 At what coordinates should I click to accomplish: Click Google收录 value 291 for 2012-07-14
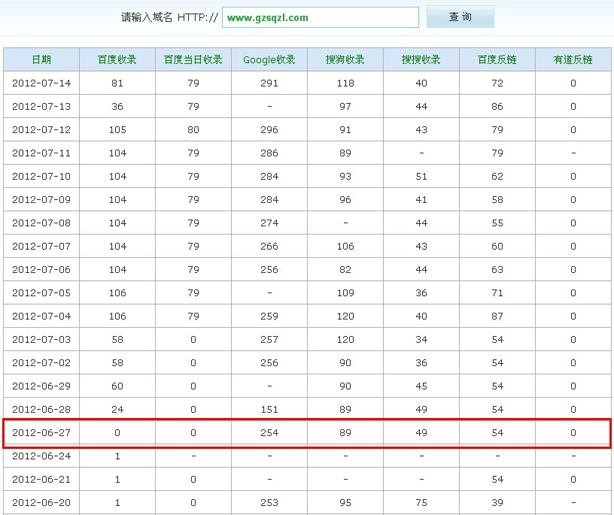click(269, 83)
